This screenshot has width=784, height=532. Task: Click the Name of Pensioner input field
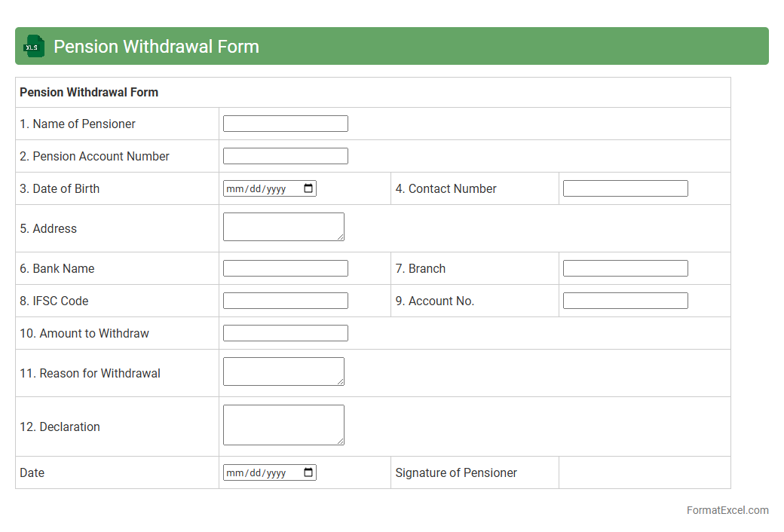point(285,124)
